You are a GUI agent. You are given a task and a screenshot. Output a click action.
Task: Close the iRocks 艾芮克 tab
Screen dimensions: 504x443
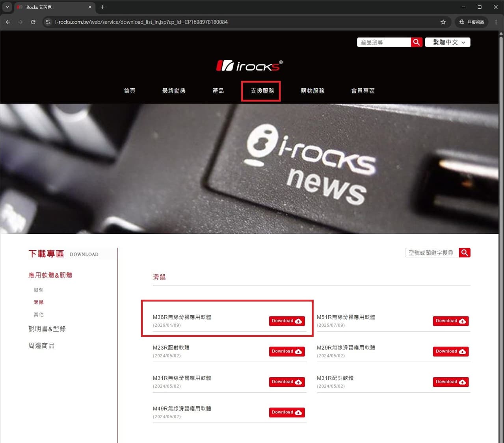[x=90, y=7]
